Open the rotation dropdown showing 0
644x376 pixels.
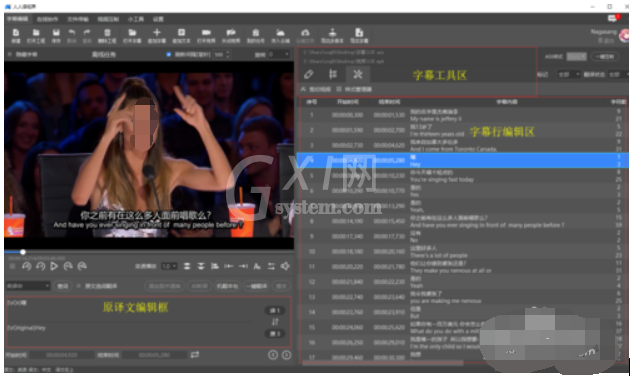click(279, 54)
